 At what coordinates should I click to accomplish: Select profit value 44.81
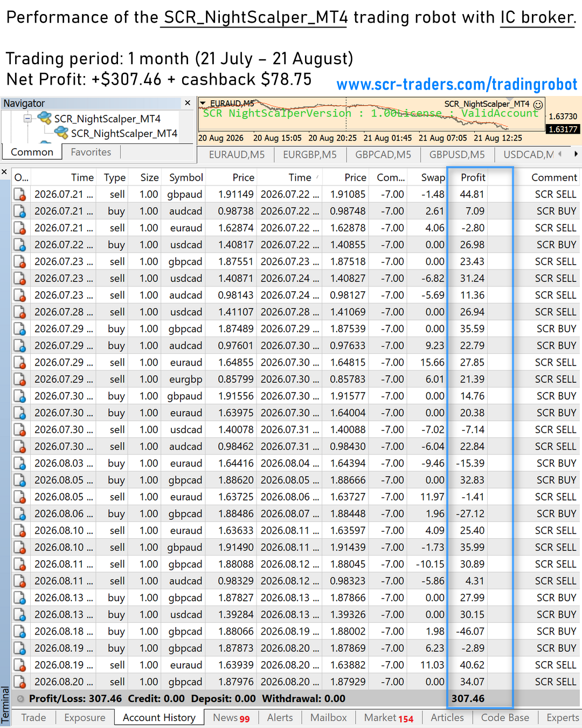[472, 194]
